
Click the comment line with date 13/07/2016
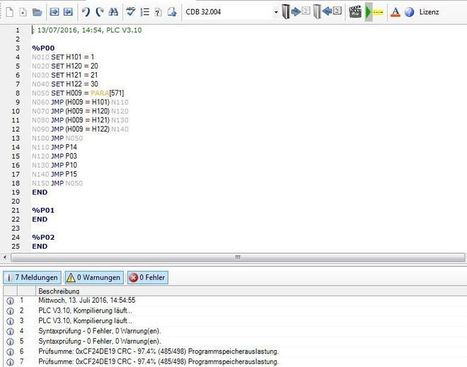click(x=87, y=30)
